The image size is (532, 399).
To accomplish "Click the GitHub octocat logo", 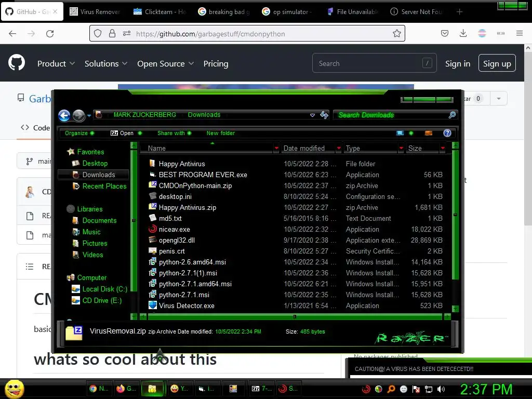I will 17,63.
